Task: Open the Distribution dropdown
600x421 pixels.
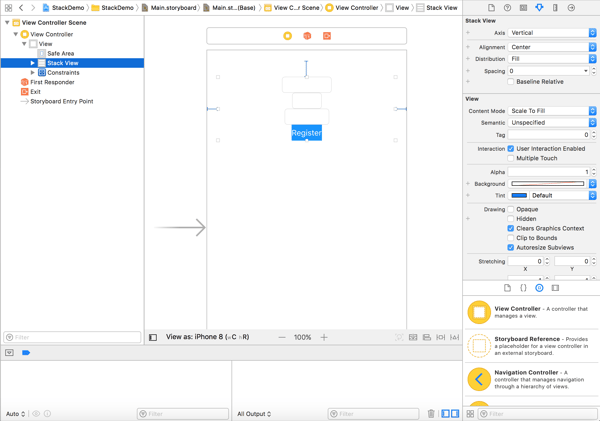Action: coord(552,59)
